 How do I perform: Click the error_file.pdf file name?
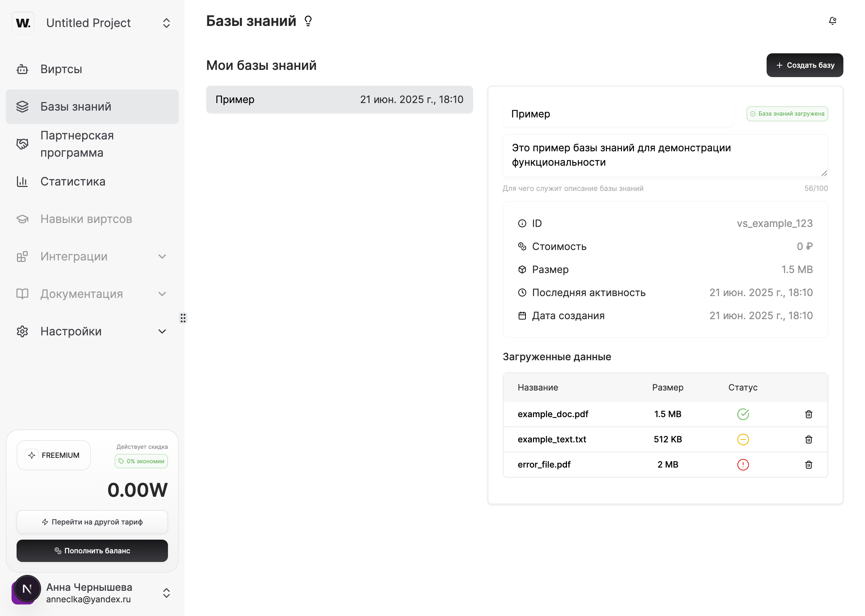click(x=544, y=465)
